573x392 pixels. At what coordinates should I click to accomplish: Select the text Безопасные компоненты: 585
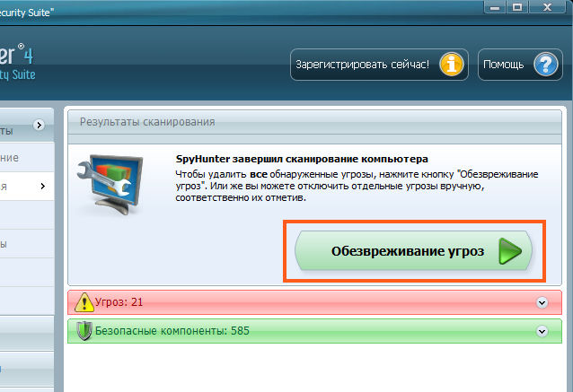(x=172, y=331)
